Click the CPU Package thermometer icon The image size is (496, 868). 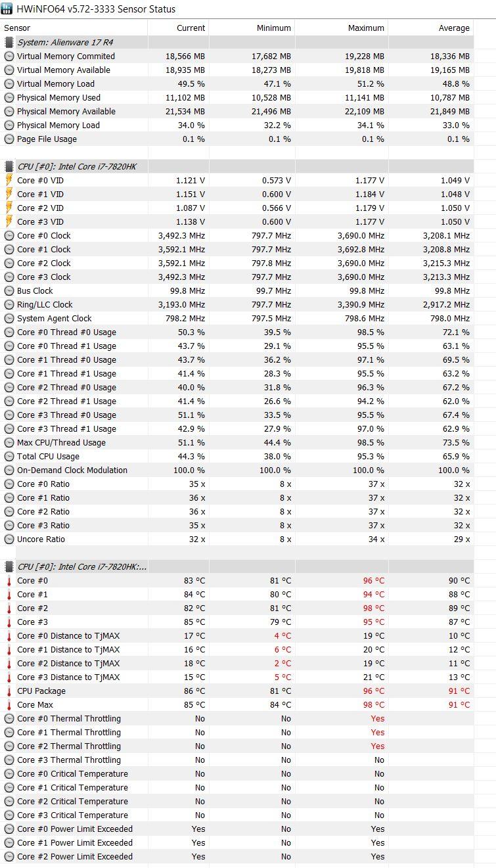point(9,691)
